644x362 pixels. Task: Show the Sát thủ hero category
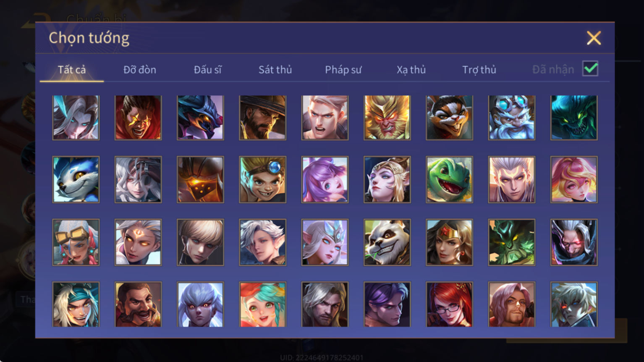click(x=275, y=70)
